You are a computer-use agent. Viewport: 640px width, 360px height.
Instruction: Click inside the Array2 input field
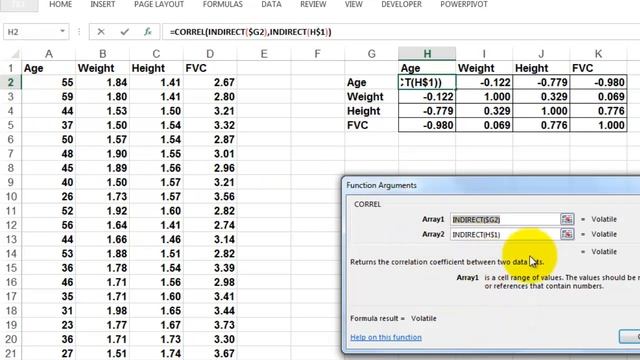[x=505, y=234]
